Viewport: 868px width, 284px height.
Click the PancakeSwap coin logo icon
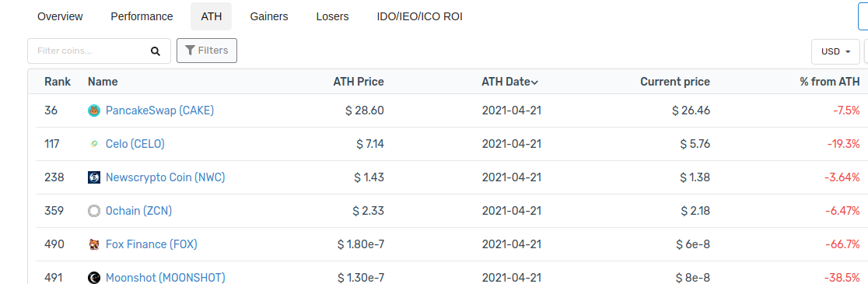click(94, 110)
